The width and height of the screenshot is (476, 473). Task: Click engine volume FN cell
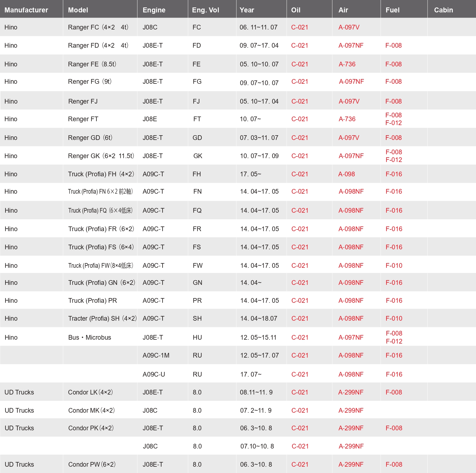198,191
